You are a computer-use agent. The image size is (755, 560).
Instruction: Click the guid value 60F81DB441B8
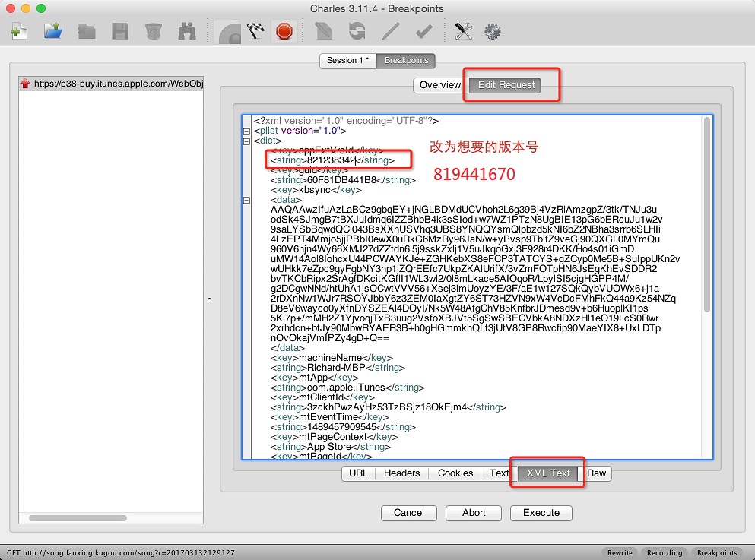(x=341, y=180)
